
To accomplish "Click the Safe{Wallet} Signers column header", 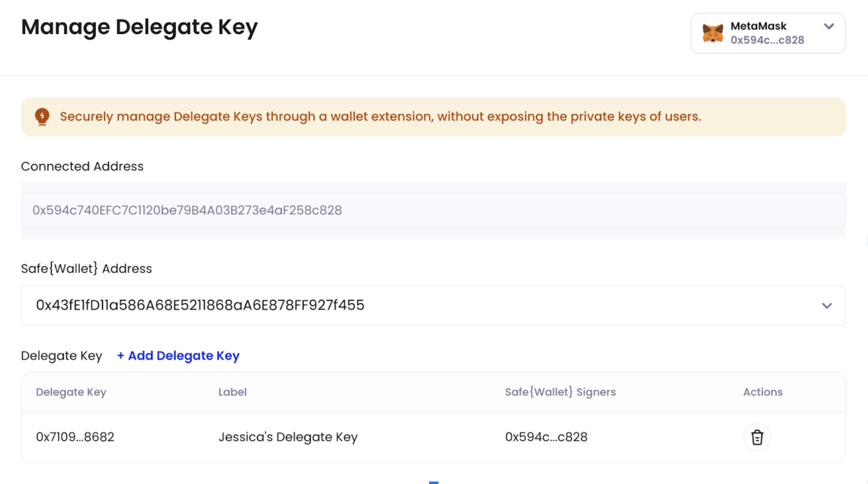I will pyautogui.click(x=560, y=392).
